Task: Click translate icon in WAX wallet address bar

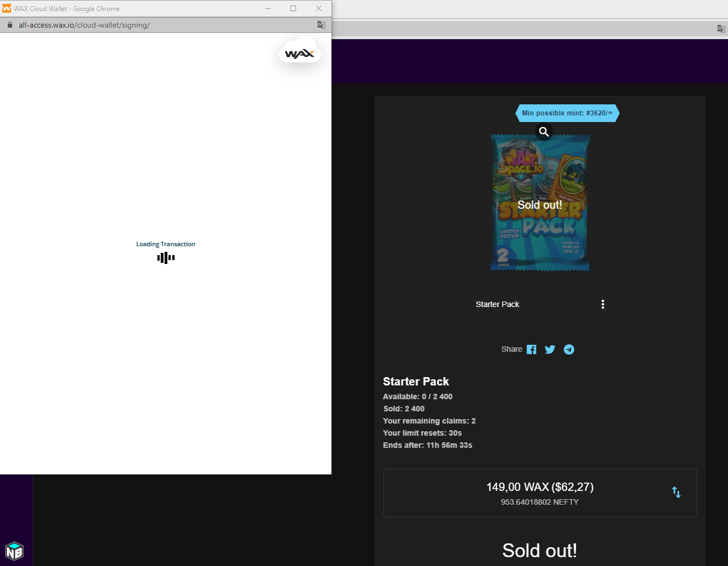Action: (x=321, y=25)
